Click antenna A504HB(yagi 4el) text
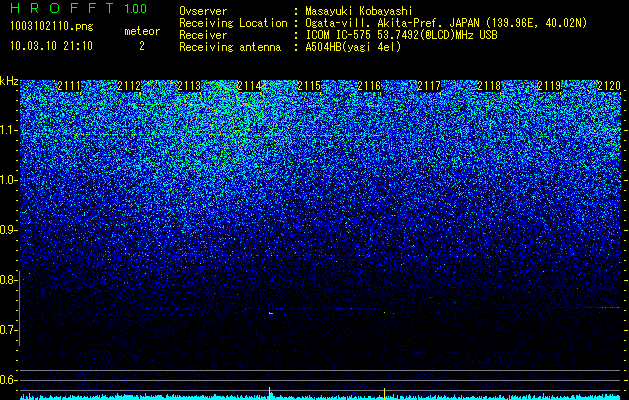The width and height of the screenshot is (629, 400). click(353, 47)
